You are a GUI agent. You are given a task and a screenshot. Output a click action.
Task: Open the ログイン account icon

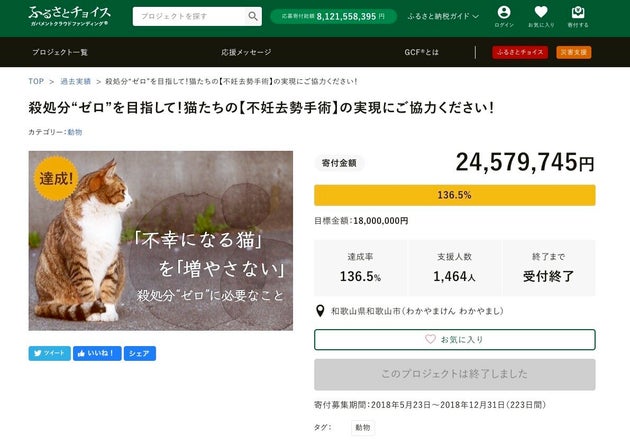(x=504, y=15)
